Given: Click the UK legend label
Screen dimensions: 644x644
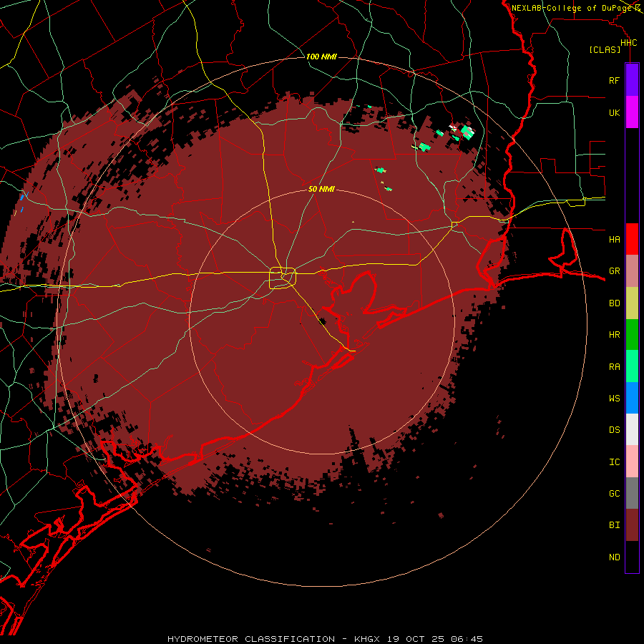Looking at the screenshot, I should (x=614, y=113).
